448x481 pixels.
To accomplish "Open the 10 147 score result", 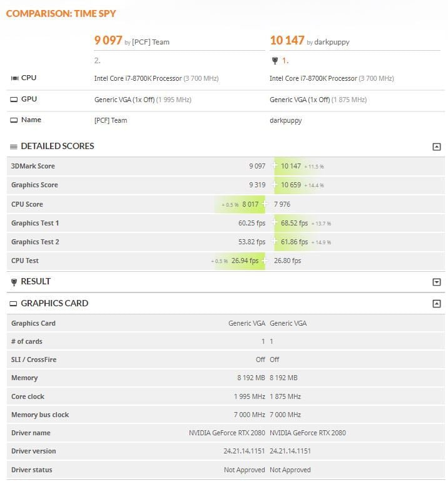I will point(287,41).
